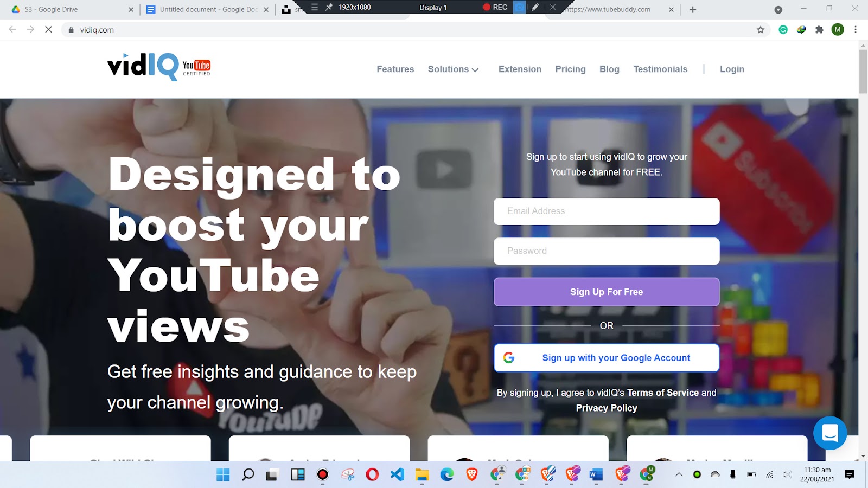Go to the Extension page

(520, 69)
